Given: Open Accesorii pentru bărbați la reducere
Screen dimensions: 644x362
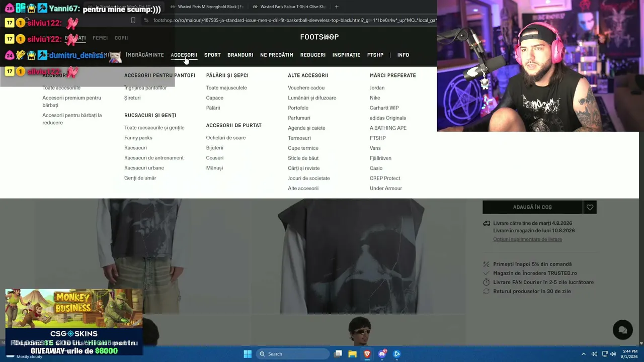Looking at the screenshot, I should pos(72,119).
